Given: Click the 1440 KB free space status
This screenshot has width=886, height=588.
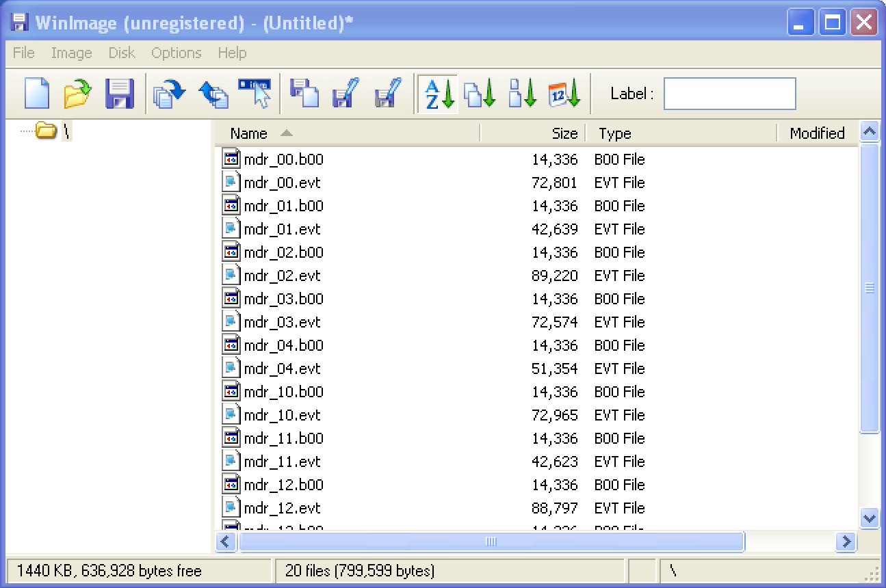Looking at the screenshot, I should point(109,571).
